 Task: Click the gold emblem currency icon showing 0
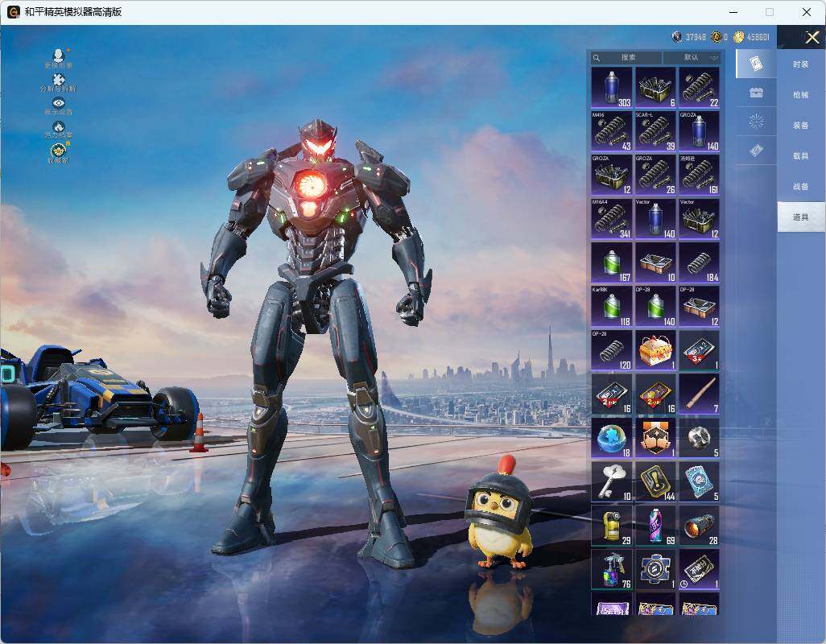point(716,36)
